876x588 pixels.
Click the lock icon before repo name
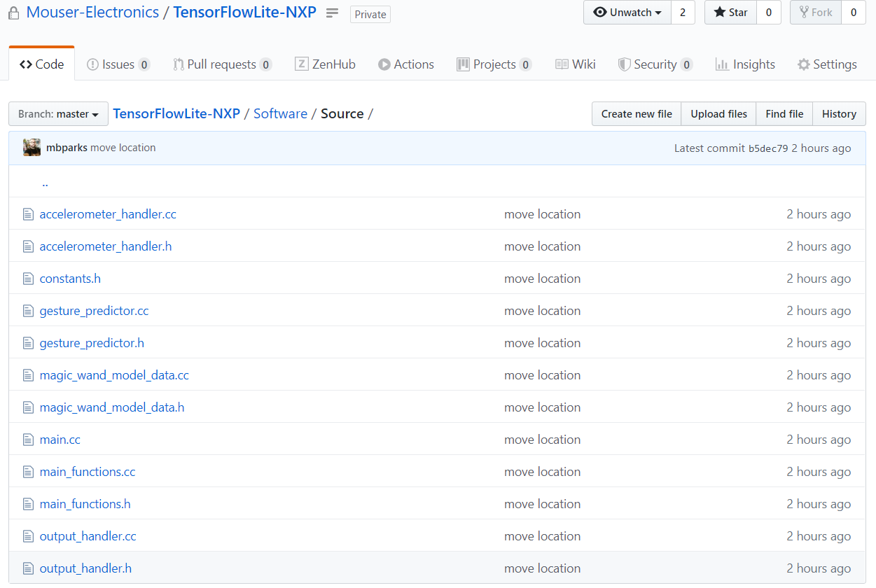pyautogui.click(x=13, y=12)
